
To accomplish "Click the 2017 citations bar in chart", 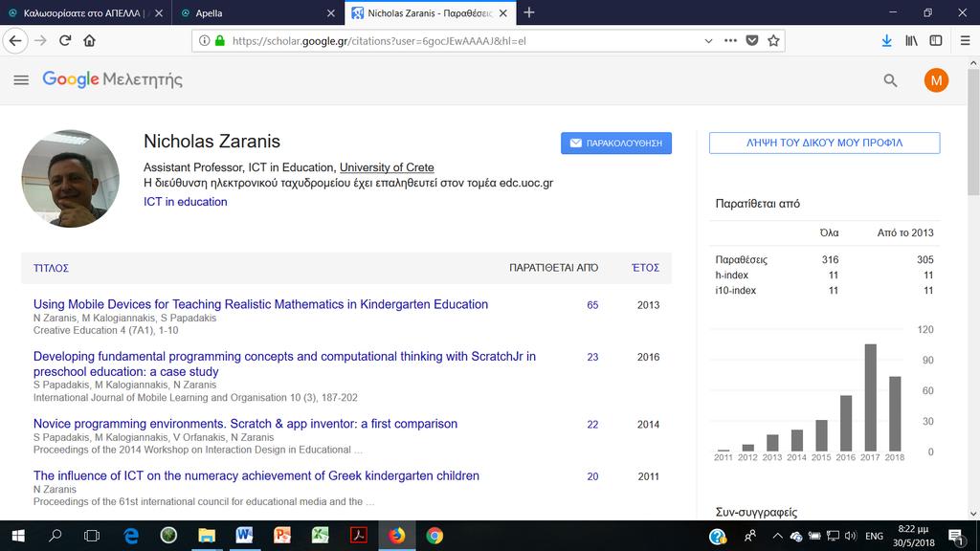I will coord(870,397).
